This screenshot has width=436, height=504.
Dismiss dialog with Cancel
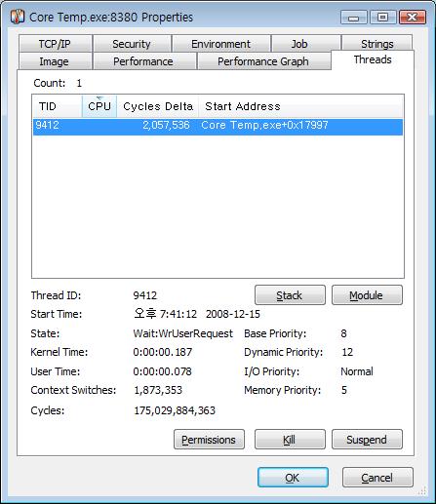[x=377, y=478]
